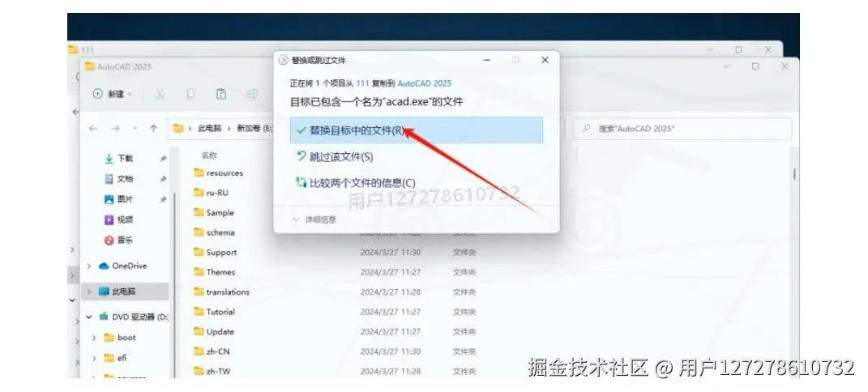Expand the efi folder node
868x392 pixels.
(x=94, y=358)
